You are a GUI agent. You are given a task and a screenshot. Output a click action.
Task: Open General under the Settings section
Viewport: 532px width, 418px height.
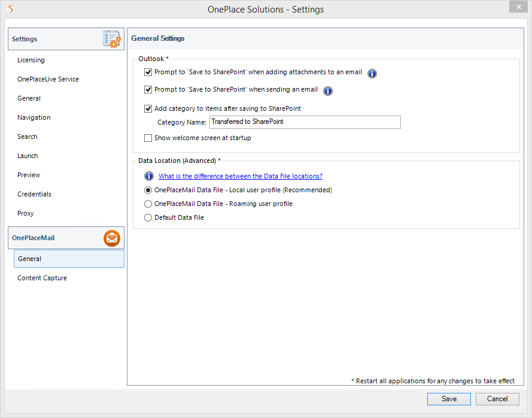click(x=29, y=98)
